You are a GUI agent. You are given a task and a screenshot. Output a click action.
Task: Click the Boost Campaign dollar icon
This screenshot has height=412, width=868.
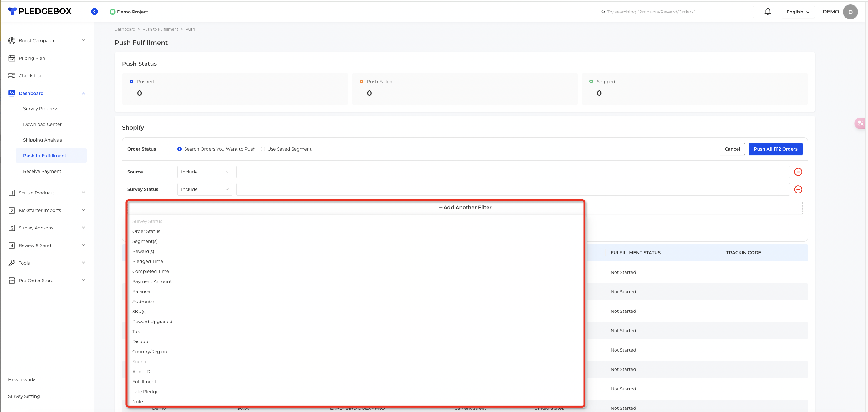pos(12,41)
